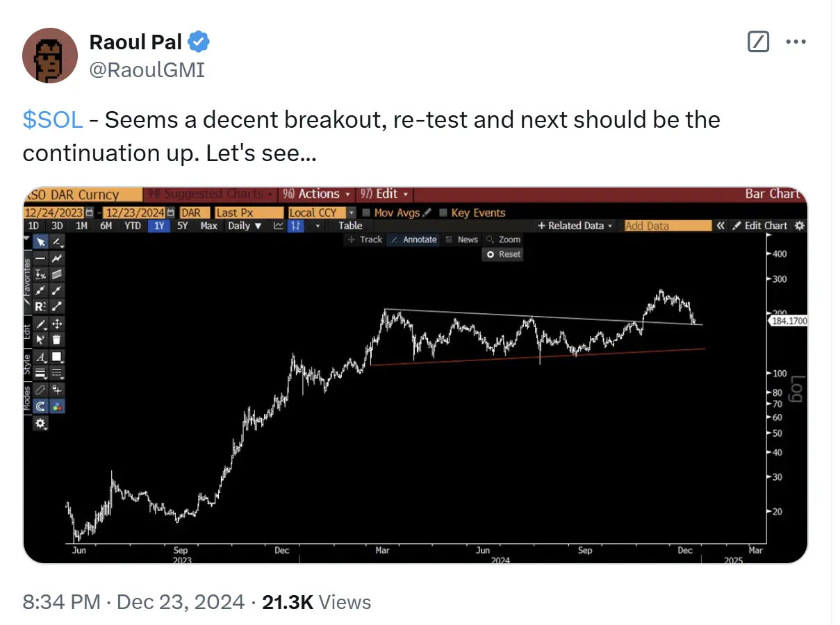
Task: Click the horizontal line drawing tool
Action: click(x=41, y=258)
